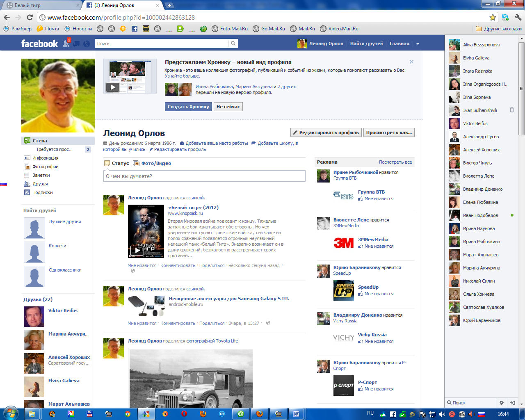Viewport: 525px width, 420px height.
Task: Open the green download arrow bookmark
Action: tap(180, 29)
